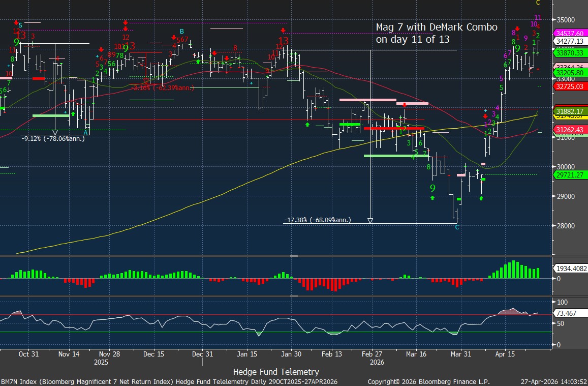Click the yellow C label at chart top right
Screen dimensions: 588x386
(538, 3)
